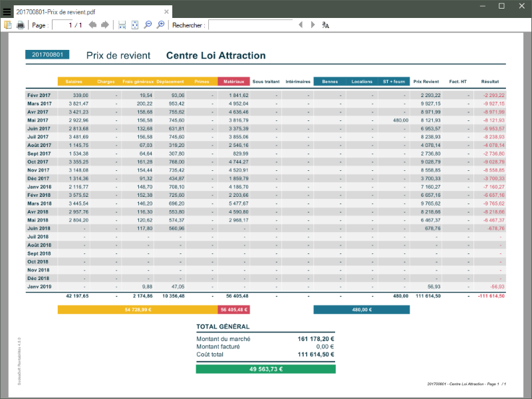The image size is (532, 399).
Task: Click the Bennes column header
Action: [x=330, y=81]
